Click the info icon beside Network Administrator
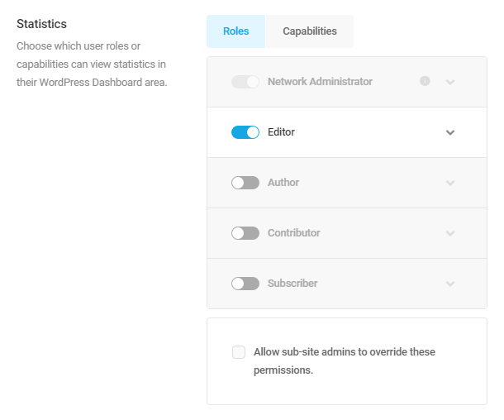The image size is (504, 420). [x=425, y=81]
